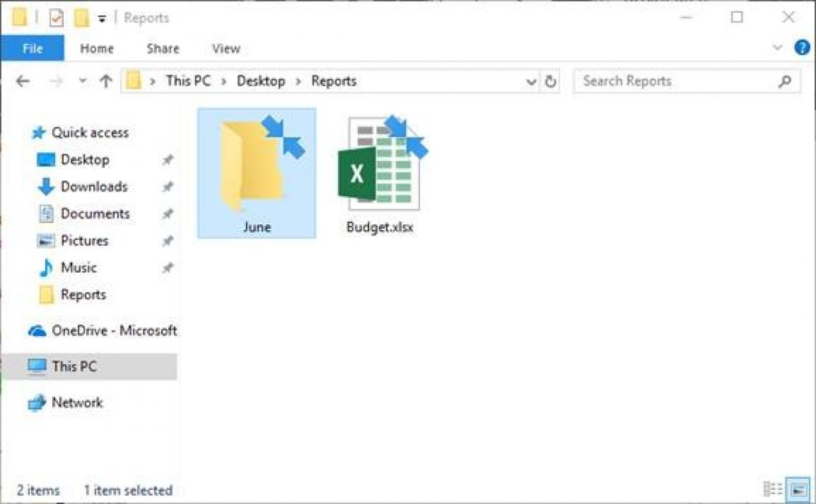Go up one level with Up arrow
Image resolution: width=816 pixels, height=504 pixels.
(x=106, y=82)
